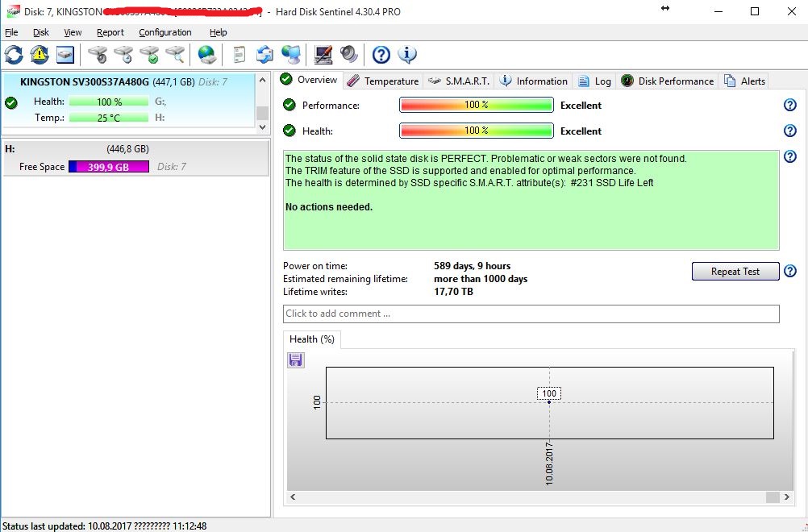This screenshot has height=532, width=808.
Task: Click the computer with screwdriver configuration icon
Action: tap(323, 54)
